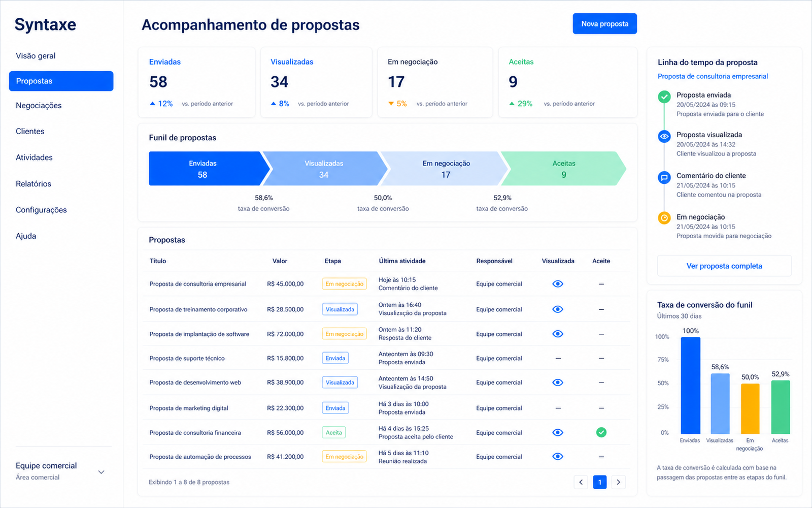This screenshot has width=812, height=508.
Task: Open Configurações in sidebar
Action: (x=41, y=210)
